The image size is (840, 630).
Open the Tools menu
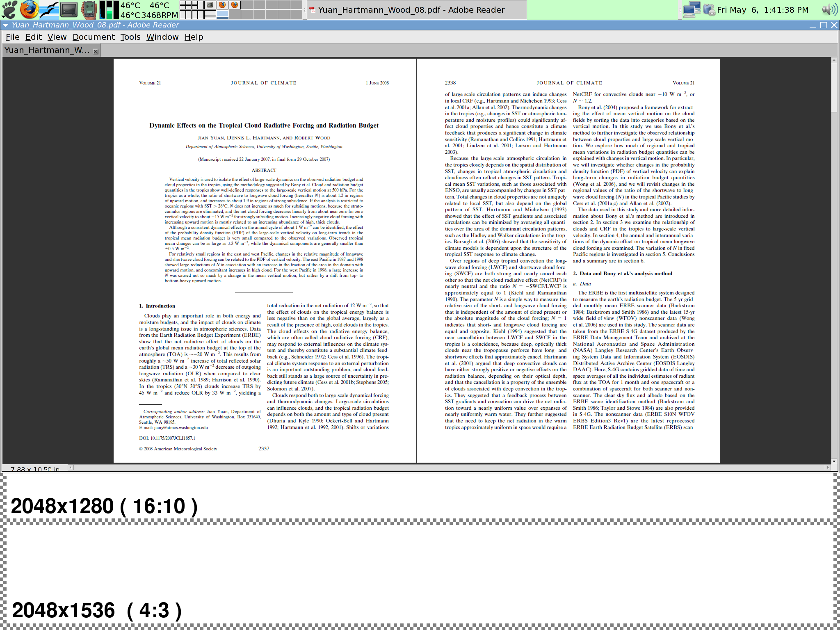coord(130,37)
